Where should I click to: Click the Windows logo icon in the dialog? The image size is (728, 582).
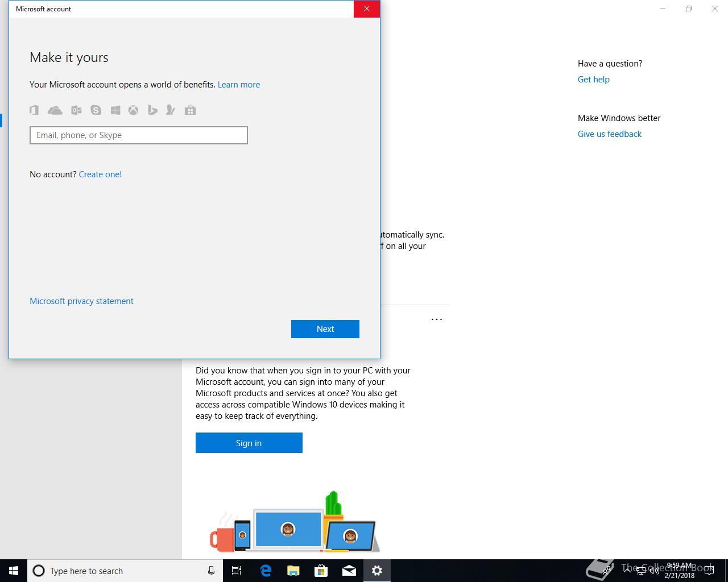pos(115,110)
